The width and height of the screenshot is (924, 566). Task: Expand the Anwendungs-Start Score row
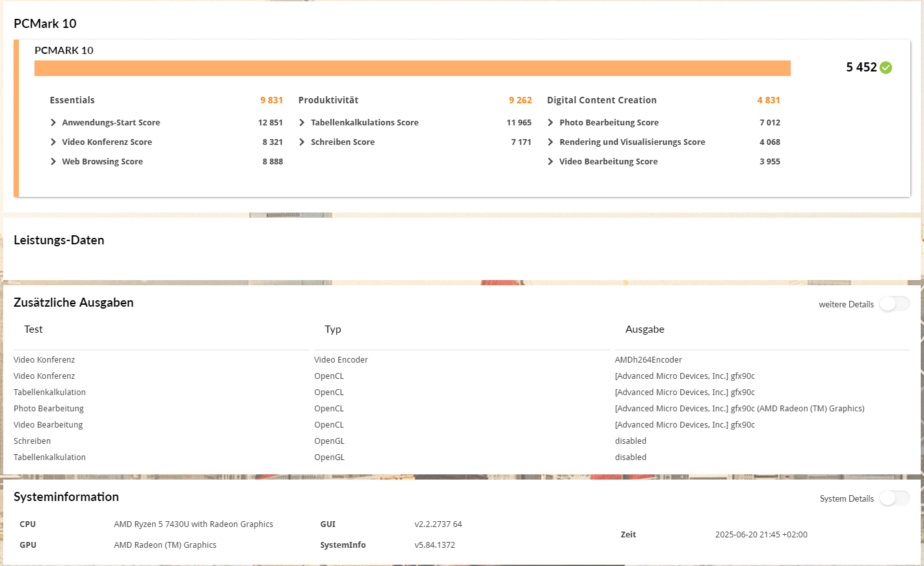point(53,123)
